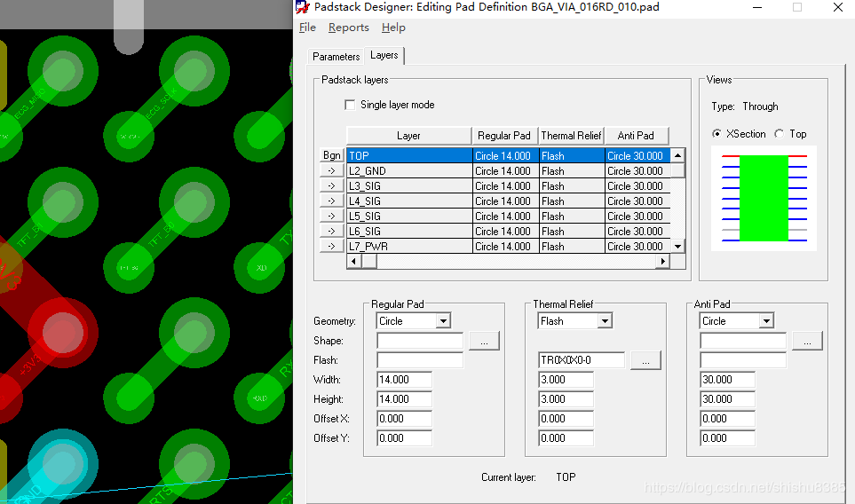The height and width of the screenshot is (504, 855).
Task: Browse for Anti Pad shape
Action: click(807, 341)
